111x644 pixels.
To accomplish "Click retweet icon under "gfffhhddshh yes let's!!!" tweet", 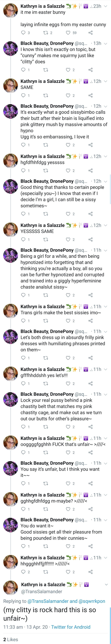I will (46, 384).
